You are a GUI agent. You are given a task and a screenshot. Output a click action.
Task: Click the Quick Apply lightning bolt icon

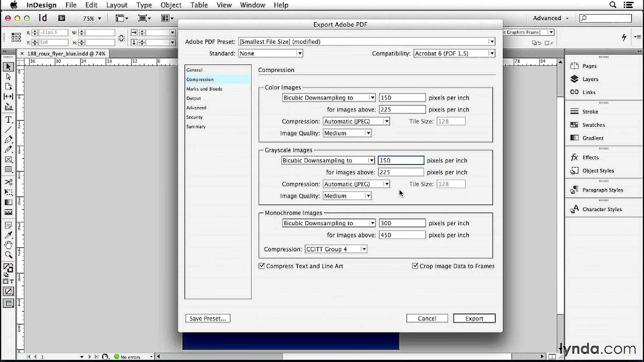[624, 37]
